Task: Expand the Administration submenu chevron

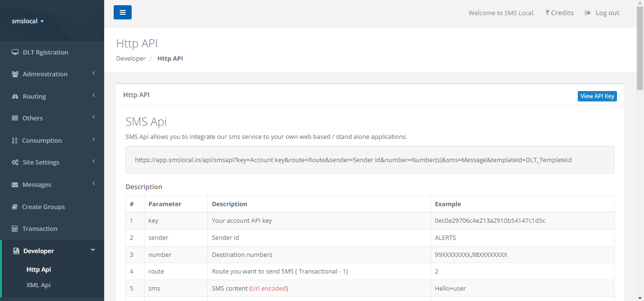Action: click(94, 73)
